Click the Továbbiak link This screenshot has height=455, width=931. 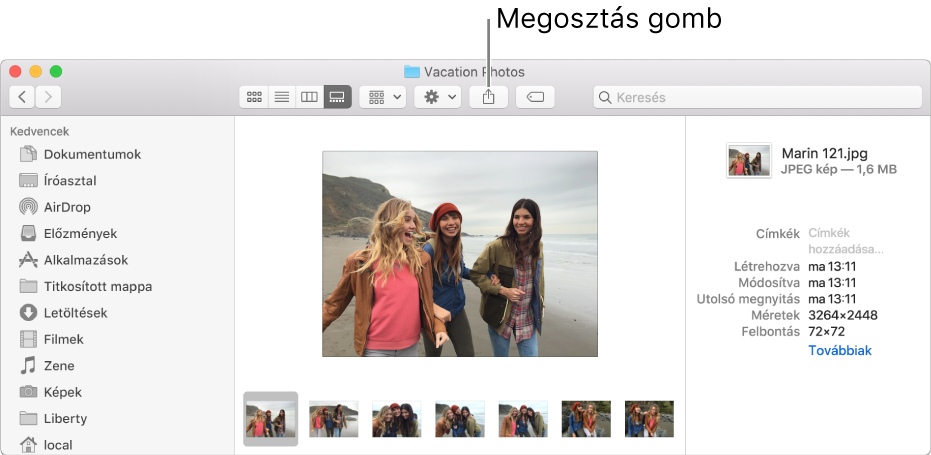[x=840, y=351]
